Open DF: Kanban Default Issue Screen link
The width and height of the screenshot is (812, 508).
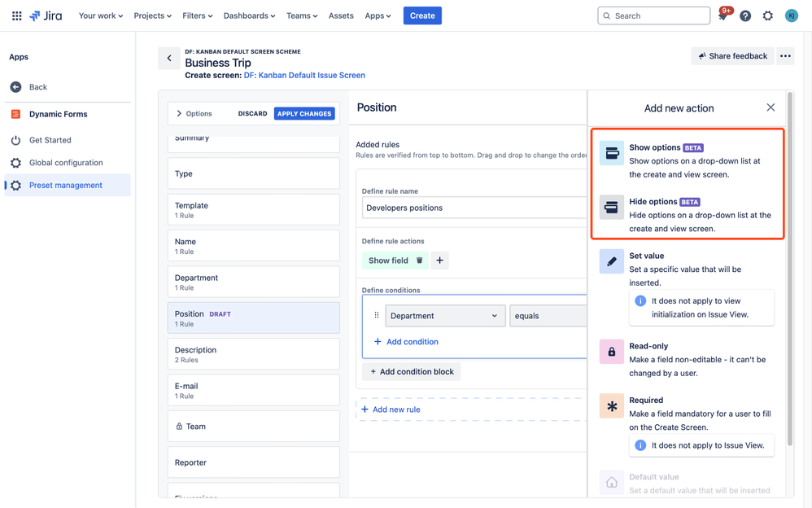304,75
